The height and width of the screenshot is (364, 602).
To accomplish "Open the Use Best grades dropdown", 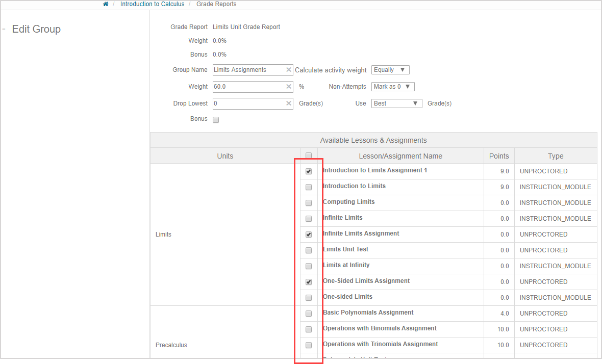I will coord(396,103).
